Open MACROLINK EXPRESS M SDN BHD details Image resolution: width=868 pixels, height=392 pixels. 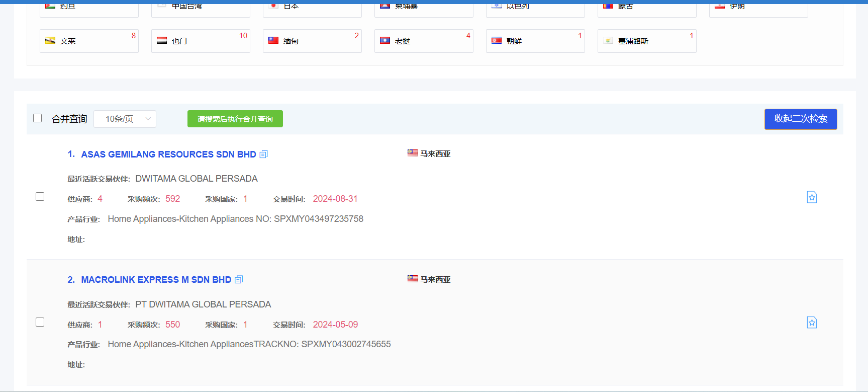coord(156,280)
